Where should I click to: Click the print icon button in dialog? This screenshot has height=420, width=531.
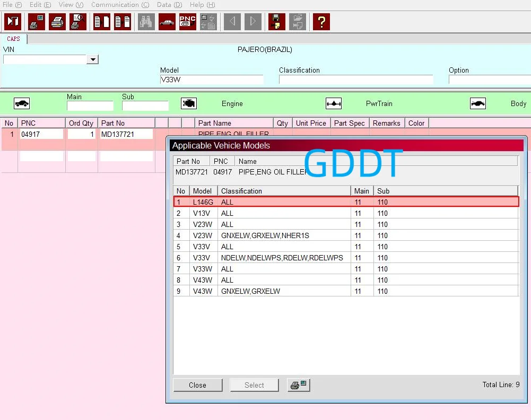coord(298,385)
